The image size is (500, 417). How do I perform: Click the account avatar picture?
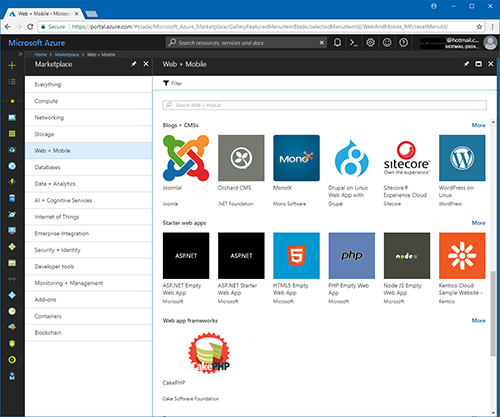490,43
